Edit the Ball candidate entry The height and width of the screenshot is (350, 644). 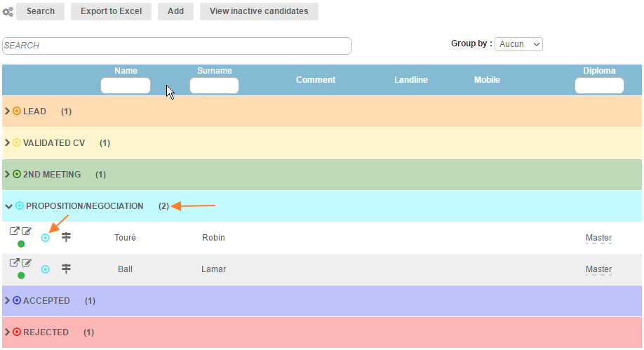(27, 263)
